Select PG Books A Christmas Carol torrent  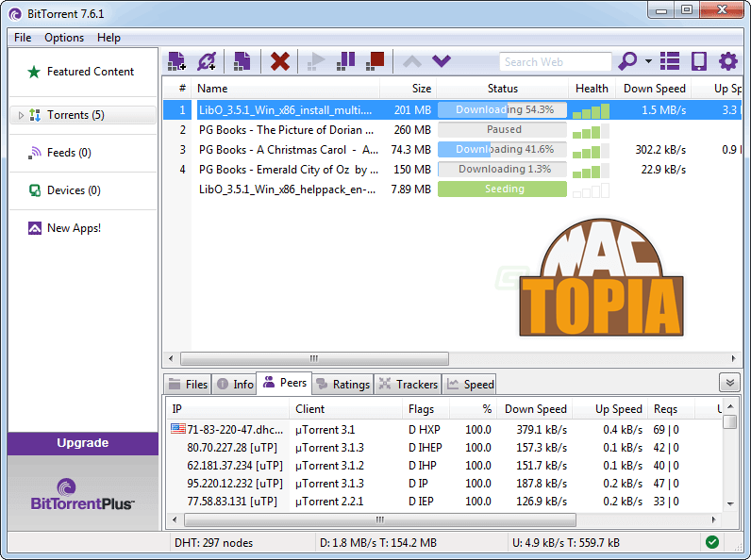pos(452,150)
